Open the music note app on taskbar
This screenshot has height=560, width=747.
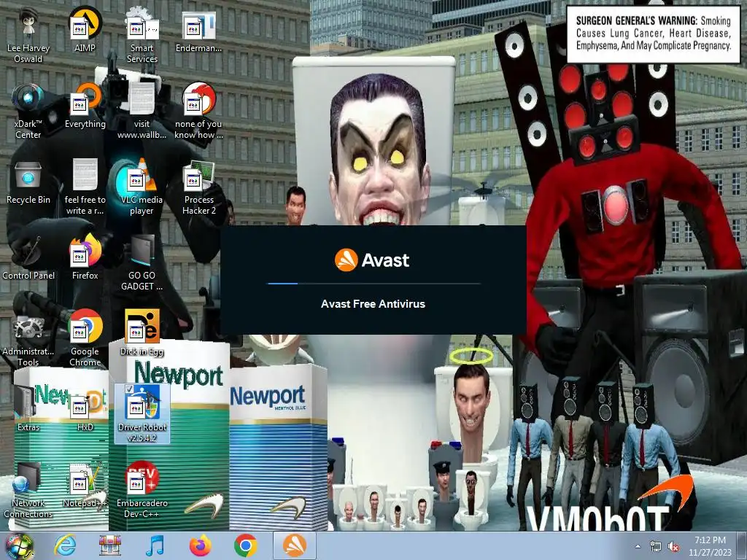pos(155,545)
